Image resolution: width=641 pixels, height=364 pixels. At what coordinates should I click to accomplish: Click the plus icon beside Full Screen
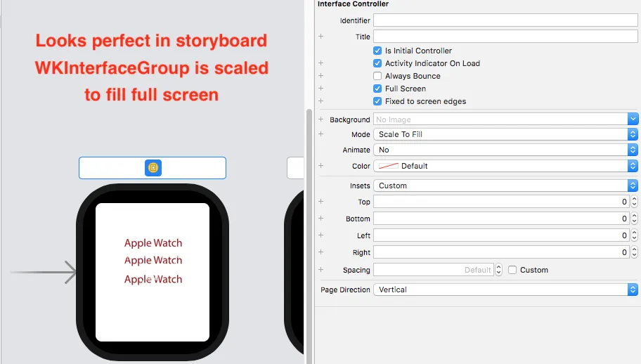pos(321,89)
